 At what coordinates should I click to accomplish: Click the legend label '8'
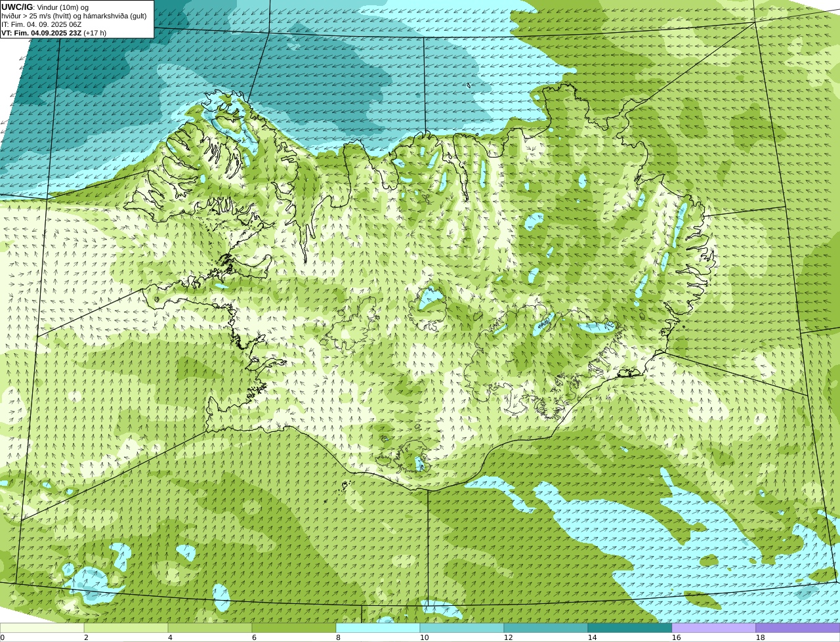pos(338,637)
